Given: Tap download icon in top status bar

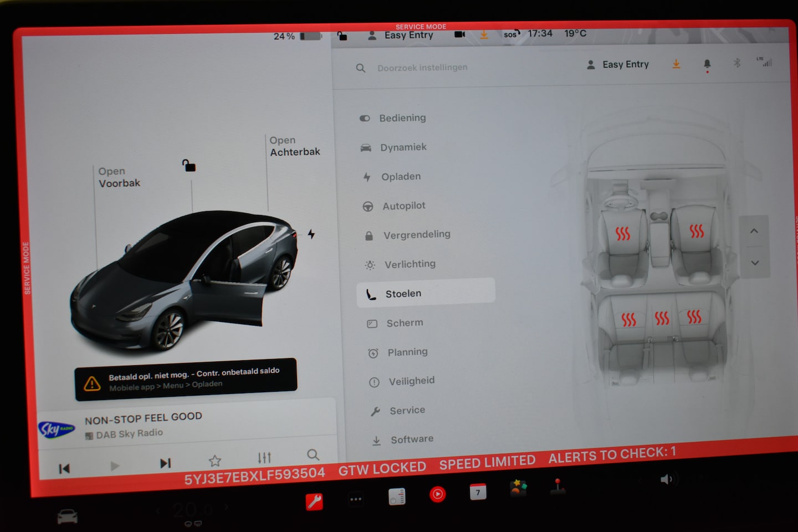Looking at the screenshot, I should point(484,34).
